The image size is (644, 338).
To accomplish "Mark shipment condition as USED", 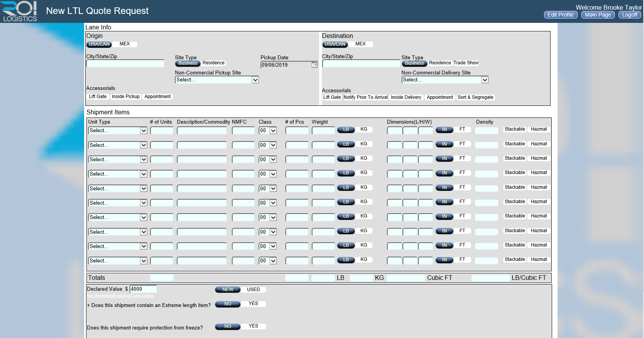I will [x=253, y=290].
